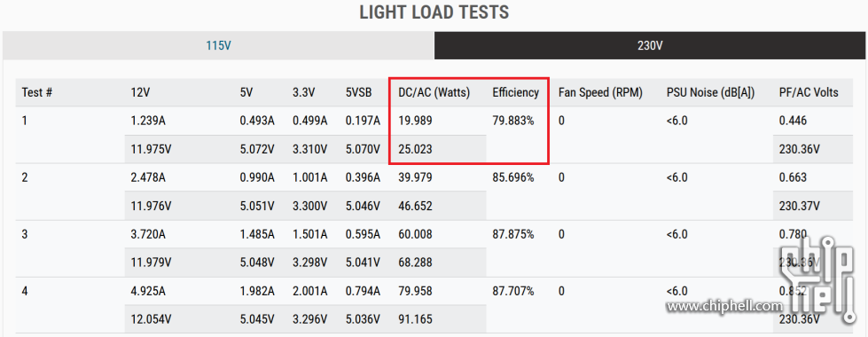Click the 79.883% efficiency value
The width and height of the screenshot is (868, 337).
[x=513, y=121]
